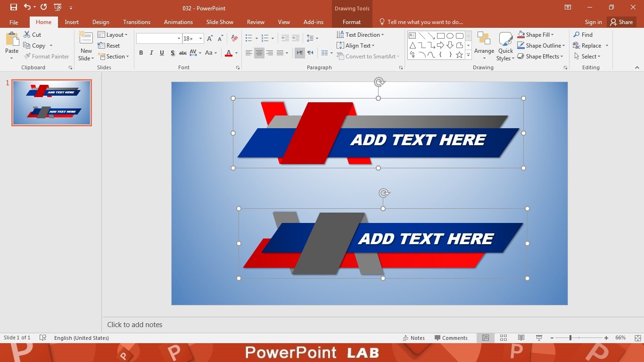The width and height of the screenshot is (644, 362).
Task: Switch to Slide Sorter view
Action: pos(503,338)
